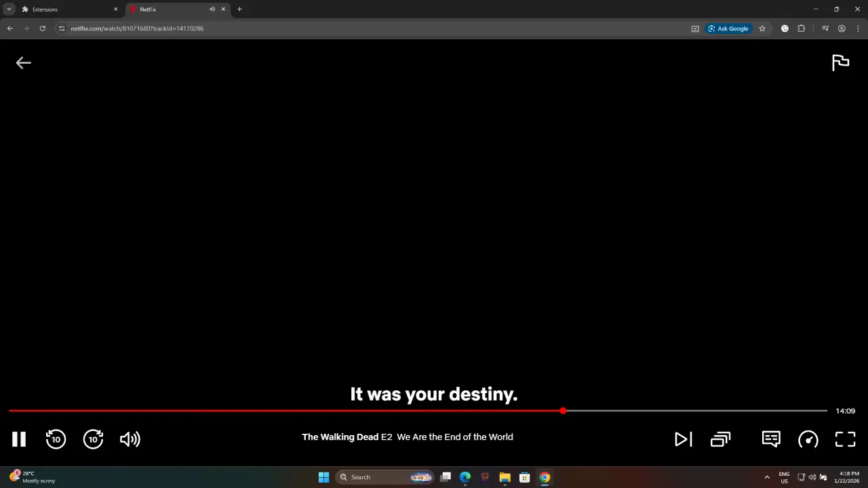868x488 pixels.
Task: Close the Netflix tab
Action: click(x=223, y=9)
